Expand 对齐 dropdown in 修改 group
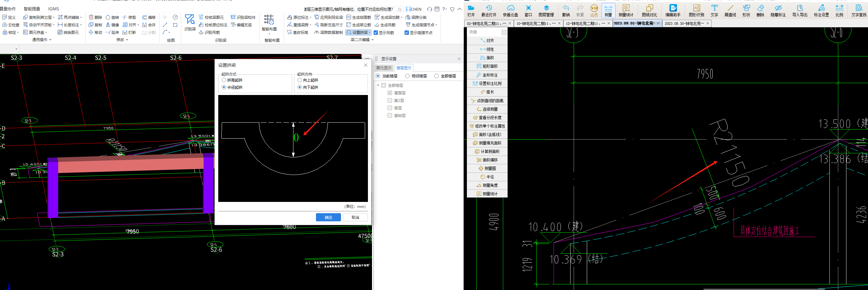Image resolution: width=868 pixels, height=290 pixels. point(138,25)
